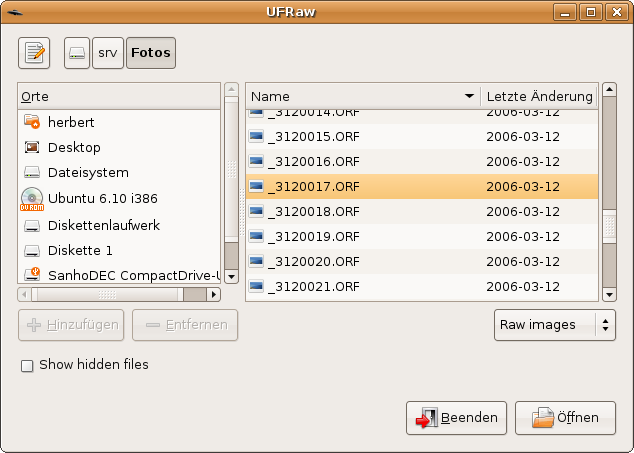Image resolution: width=634 pixels, height=453 pixels.
Task: Click the SanhoDEC CompactDrive icon
Action: tap(32, 274)
